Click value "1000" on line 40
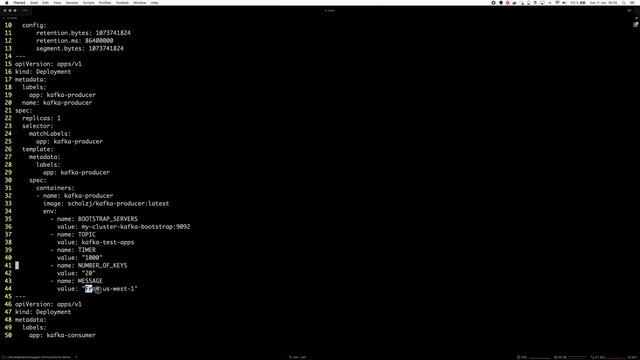640x360 pixels. coord(92,258)
